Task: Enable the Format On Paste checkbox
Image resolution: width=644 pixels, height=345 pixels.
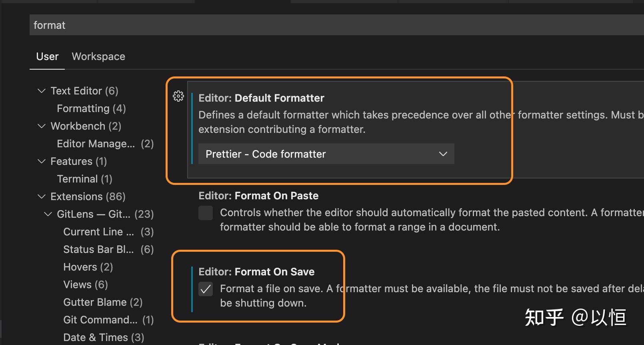Action: pyautogui.click(x=206, y=213)
